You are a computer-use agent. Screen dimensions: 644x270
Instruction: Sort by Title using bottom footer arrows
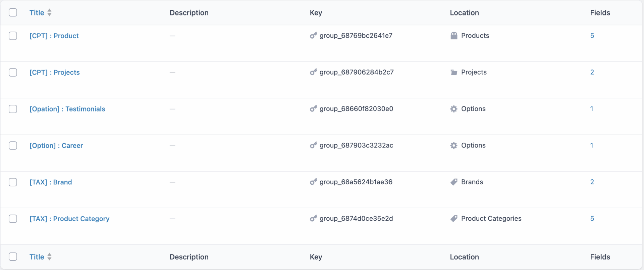[x=49, y=257]
